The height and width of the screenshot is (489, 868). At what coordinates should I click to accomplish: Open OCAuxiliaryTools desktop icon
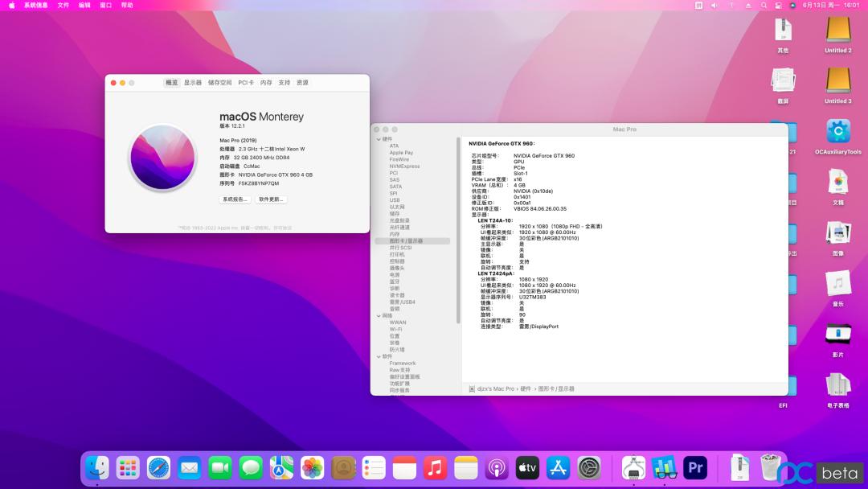click(837, 132)
